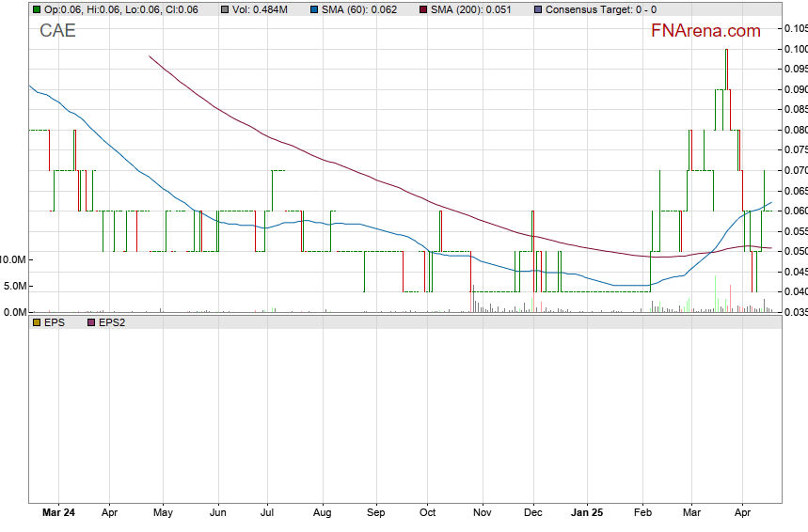The width and height of the screenshot is (808, 532).
Task: Click the yellow EPS legend swatch
Action: point(36,322)
